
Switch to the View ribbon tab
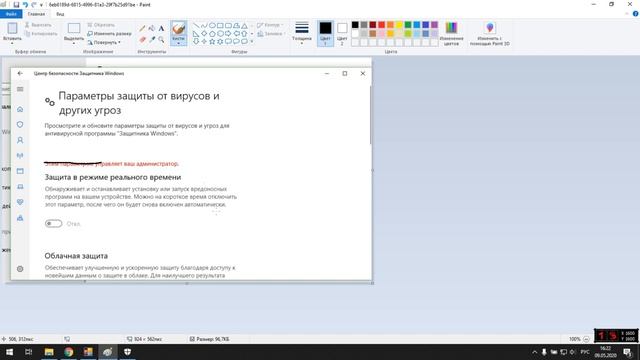(x=60, y=14)
